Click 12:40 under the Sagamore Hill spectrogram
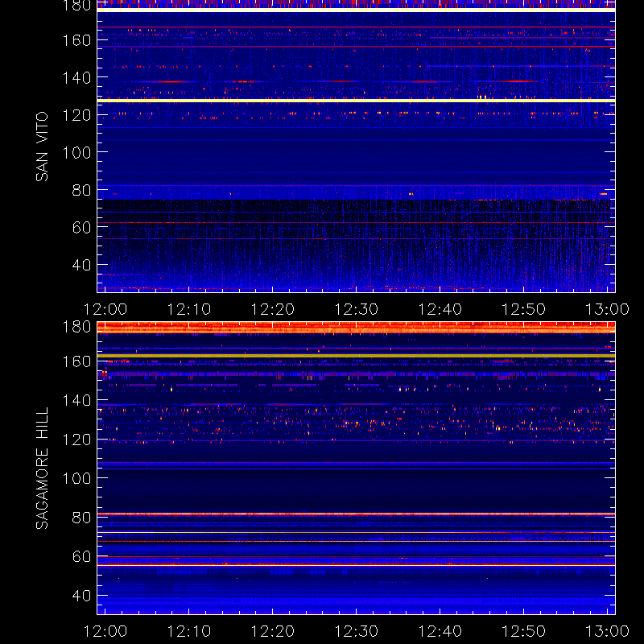Viewport: 644px width, 644px height. coord(440,631)
